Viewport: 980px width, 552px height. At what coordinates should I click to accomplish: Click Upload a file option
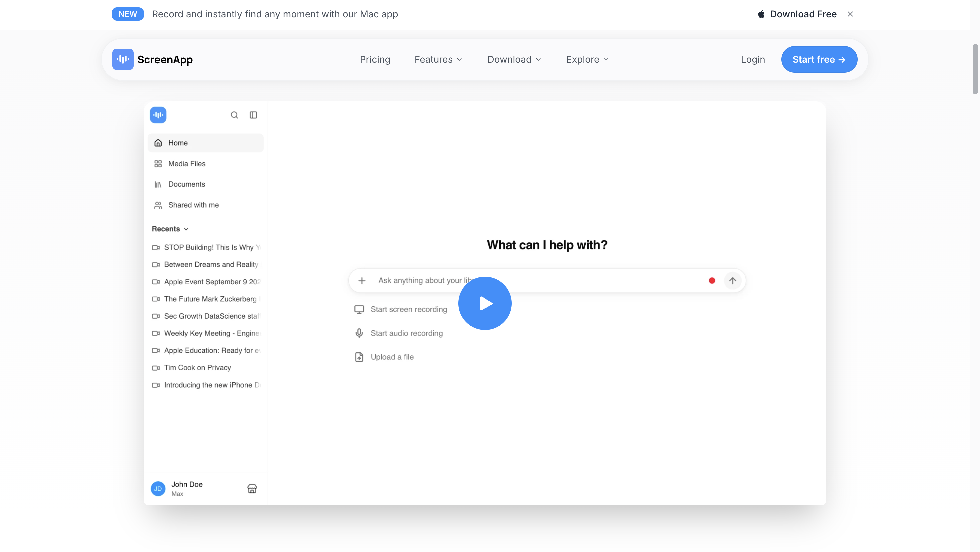384,357
